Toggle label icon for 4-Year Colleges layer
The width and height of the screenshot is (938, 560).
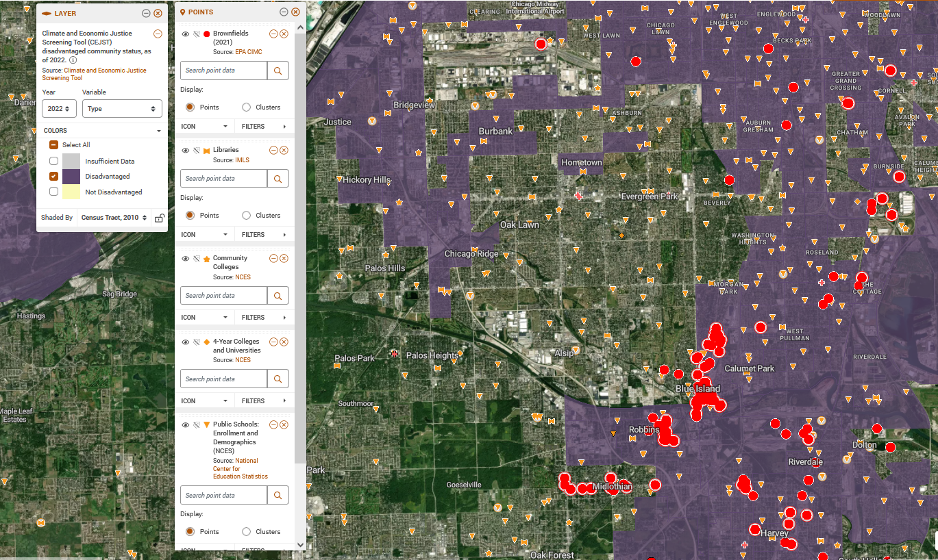pos(196,342)
